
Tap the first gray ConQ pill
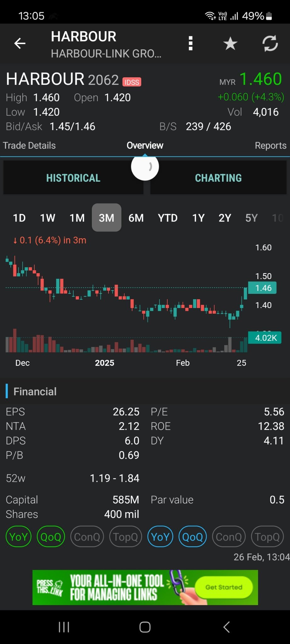pos(87,537)
